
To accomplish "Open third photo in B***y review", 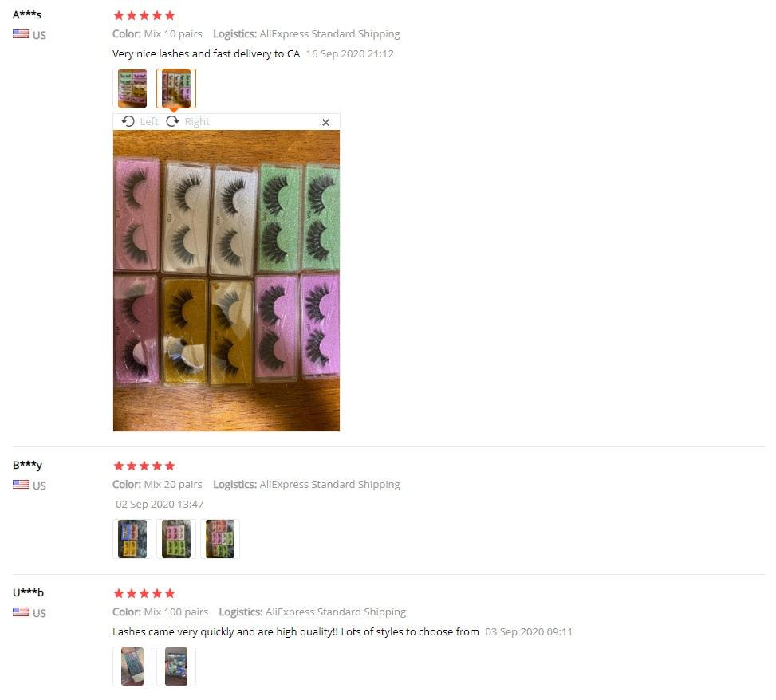I will [x=220, y=539].
